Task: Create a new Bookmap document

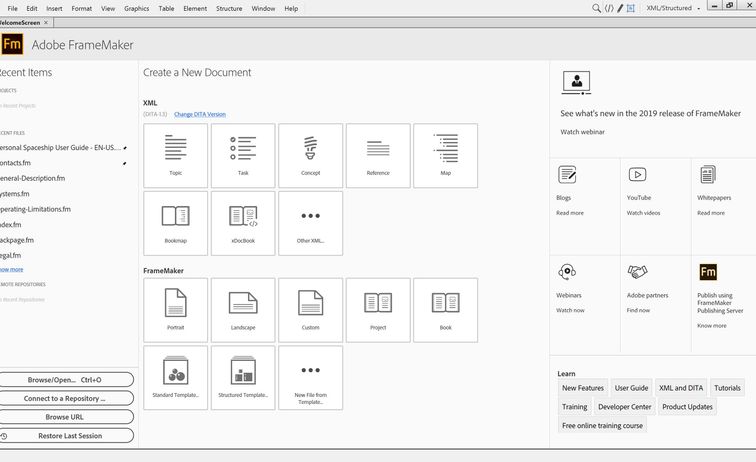Action: pyautogui.click(x=176, y=223)
